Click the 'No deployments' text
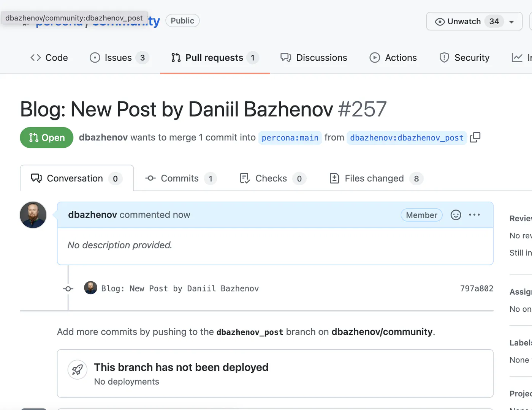This screenshot has height=410, width=532. (x=127, y=382)
